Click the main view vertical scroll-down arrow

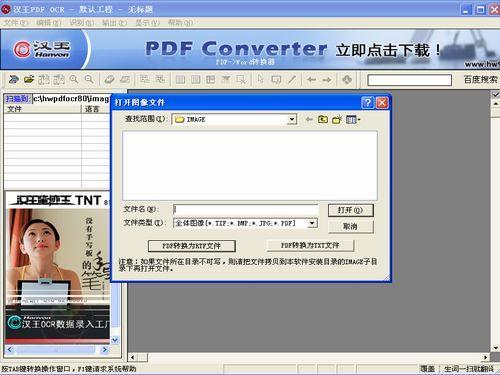pos(496,348)
